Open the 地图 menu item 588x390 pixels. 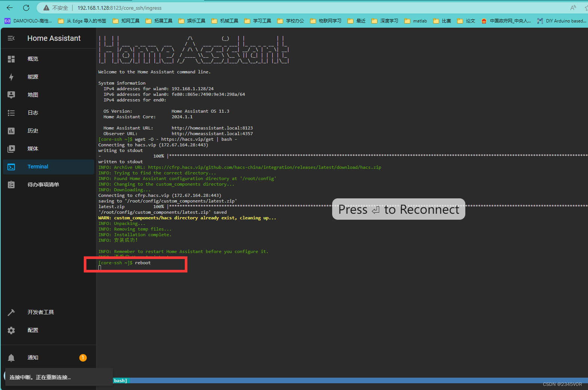(x=49, y=95)
